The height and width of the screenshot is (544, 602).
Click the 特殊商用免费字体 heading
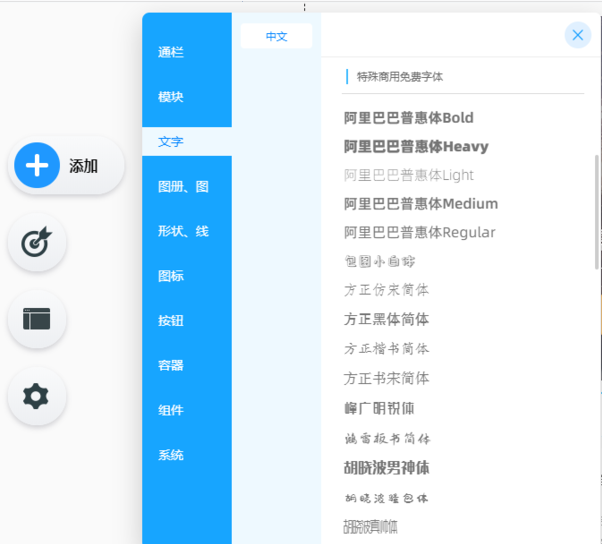click(x=400, y=77)
